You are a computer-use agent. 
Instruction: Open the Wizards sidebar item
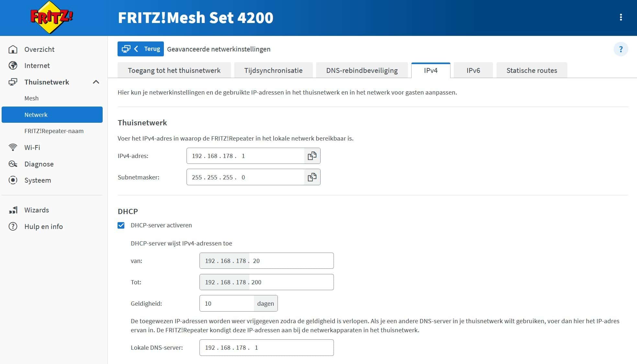pos(37,210)
